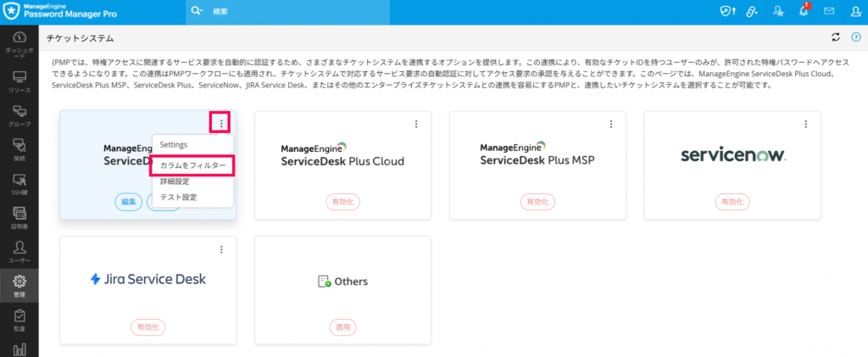Open the bar-chart reports icon in sidebar
This screenshot has height=357, width=868.
point(19,349)
